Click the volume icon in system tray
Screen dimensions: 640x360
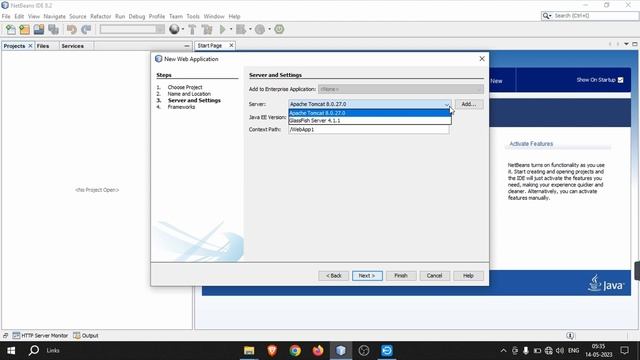(x=560, y=351)
